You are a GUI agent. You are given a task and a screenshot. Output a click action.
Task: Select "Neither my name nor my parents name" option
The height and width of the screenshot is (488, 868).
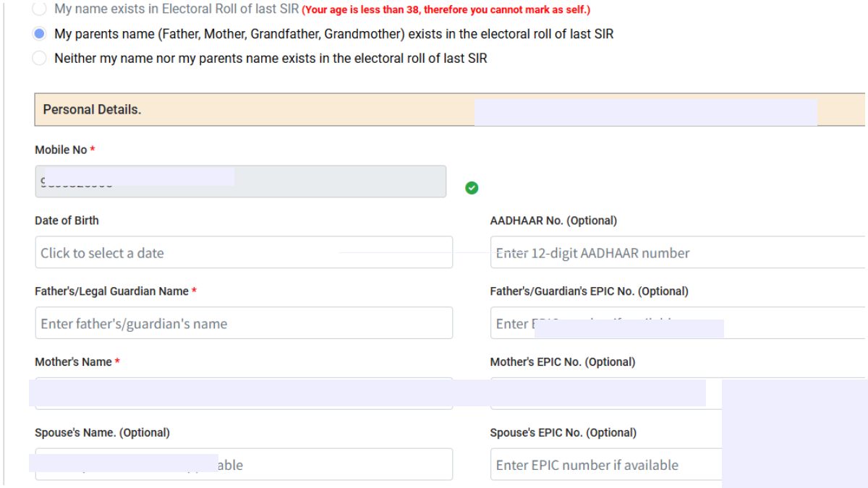(x=40, y=58)
